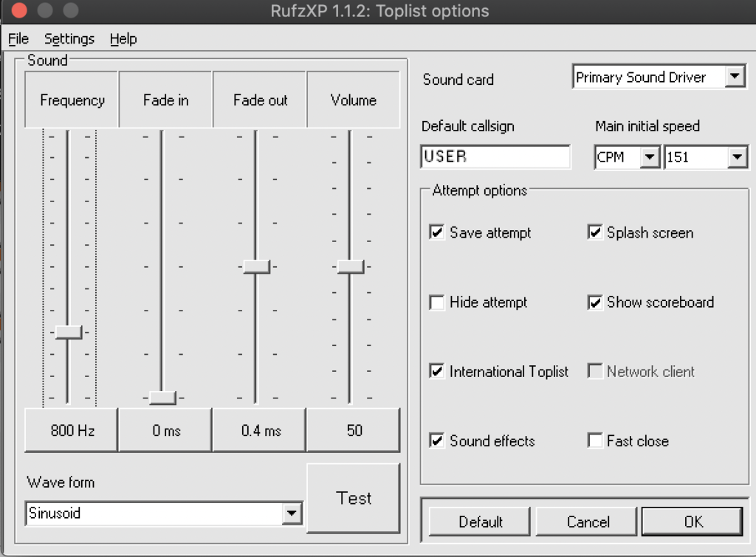Confirm settings with the OK button
756x557 pixels.
pyautogui.click(x=693, y=522)
